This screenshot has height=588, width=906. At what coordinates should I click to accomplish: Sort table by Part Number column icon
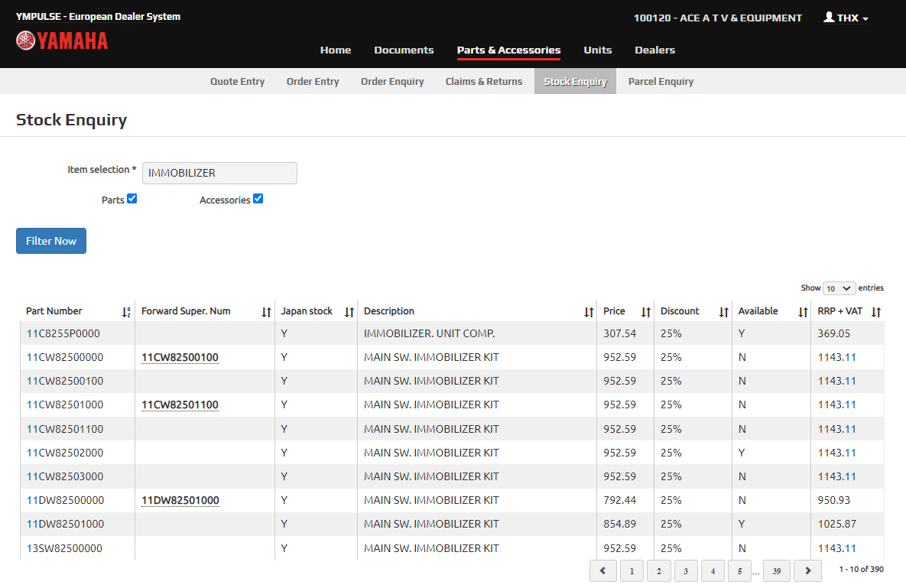tap(126, 313)
